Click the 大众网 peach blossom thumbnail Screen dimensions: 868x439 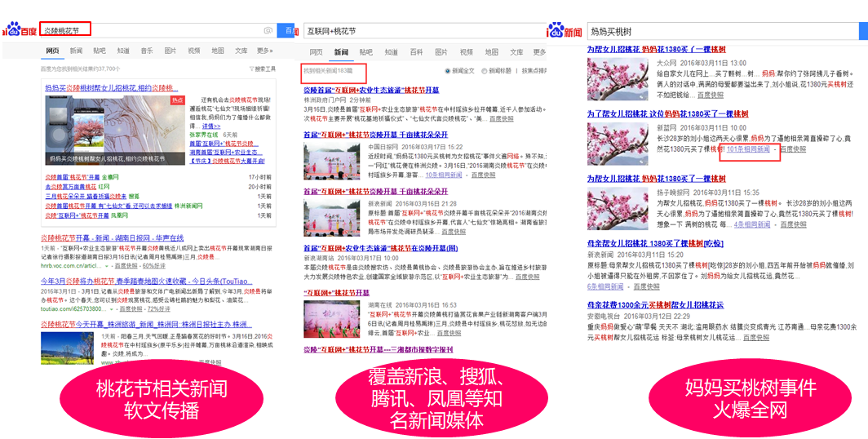[618, 78]
